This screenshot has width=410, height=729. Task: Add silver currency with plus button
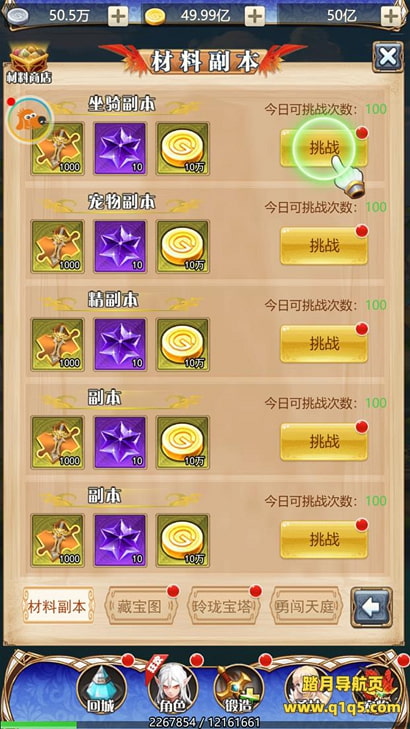click(x=118, y=17)
